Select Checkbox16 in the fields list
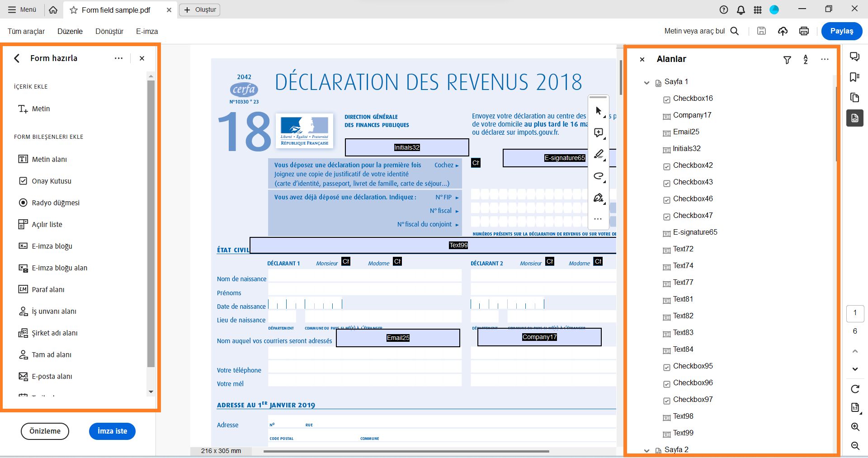This screenshot has width=868, height=458. pyautogui.click(x=688, y=99)
